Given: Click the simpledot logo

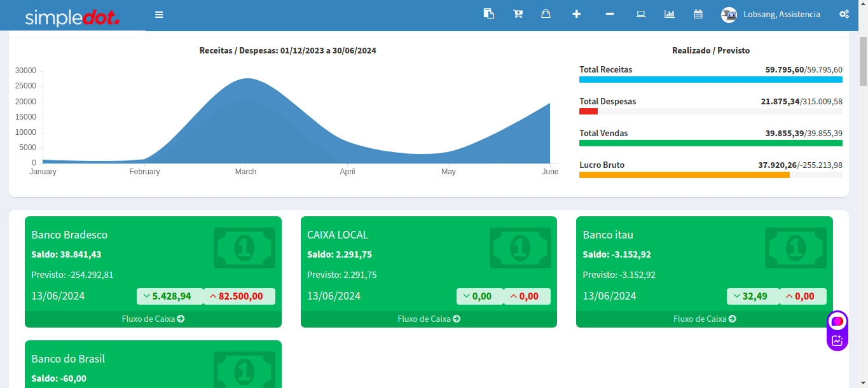Looking at the screenshot, I should (72, 17).
